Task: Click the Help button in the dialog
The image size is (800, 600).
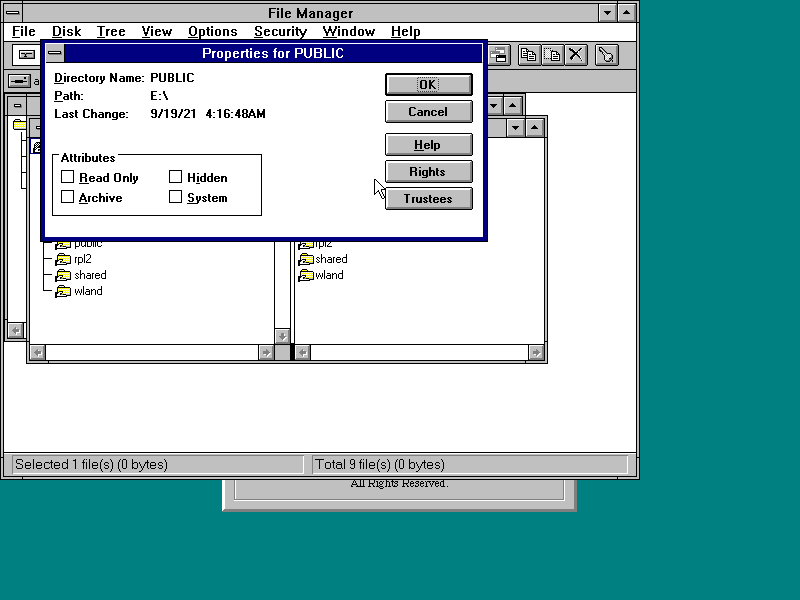Action: tap(429, 145)
